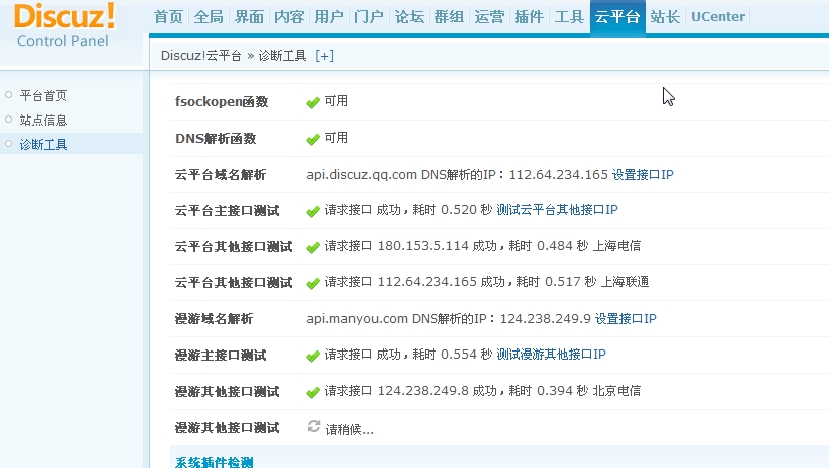The image size is (829, 468).
Task: Click 测试漫游其他接口IP link
Action: tap(550, 354)
